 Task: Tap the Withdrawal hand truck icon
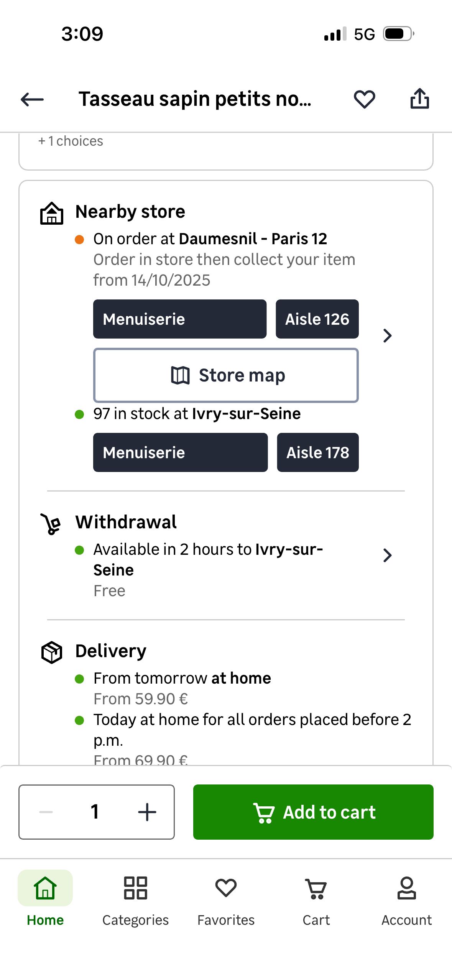click(x=51, y=524)
